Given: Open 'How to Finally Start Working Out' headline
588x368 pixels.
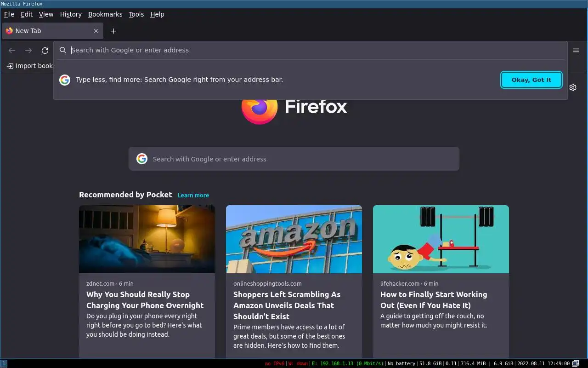Looking at the screenshot, I should tap(434, 300).
